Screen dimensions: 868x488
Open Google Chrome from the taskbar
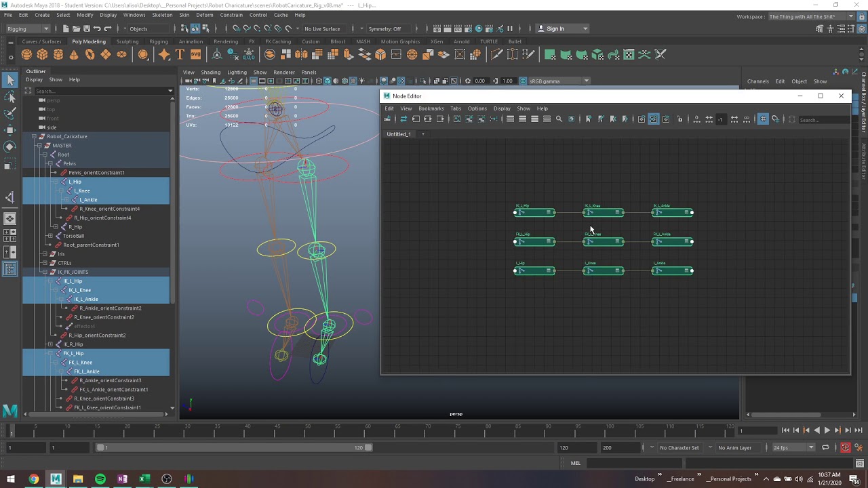click(x=33, y=479)
